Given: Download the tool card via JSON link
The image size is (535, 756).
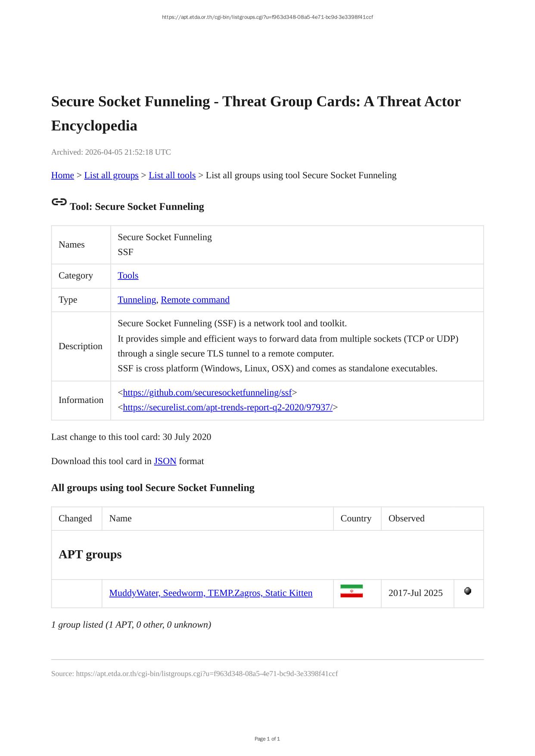Looking at the screenshot, I should 165,461.
